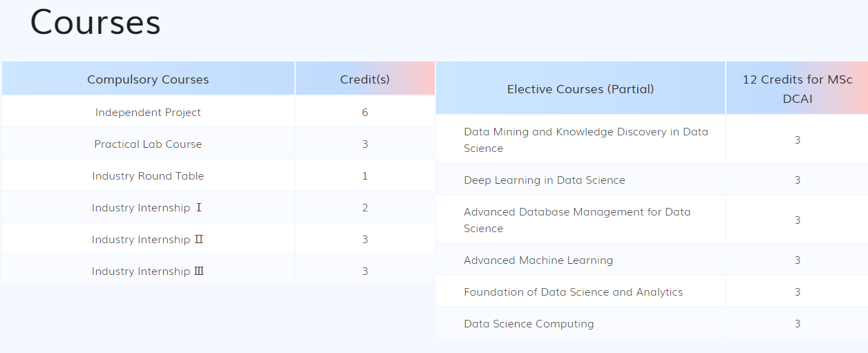Viewport: 868px width, 353px height.
Task: Open the Practical Lab Course entry
Action: (x=148, y=144)
